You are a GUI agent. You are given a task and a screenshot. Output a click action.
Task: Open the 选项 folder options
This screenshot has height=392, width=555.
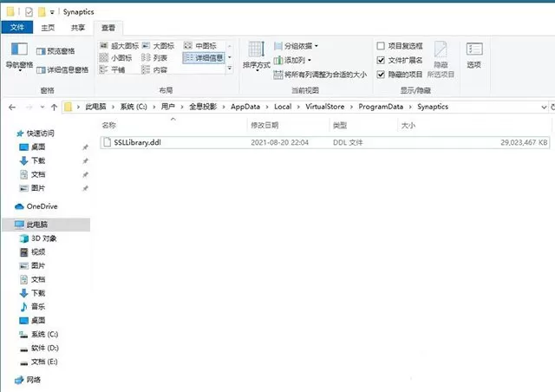click(x=474, y=56)
